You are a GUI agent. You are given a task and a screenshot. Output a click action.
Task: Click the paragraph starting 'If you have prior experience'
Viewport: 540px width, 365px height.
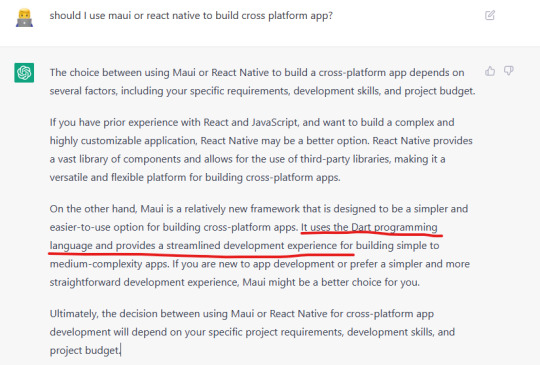(261, 150)
